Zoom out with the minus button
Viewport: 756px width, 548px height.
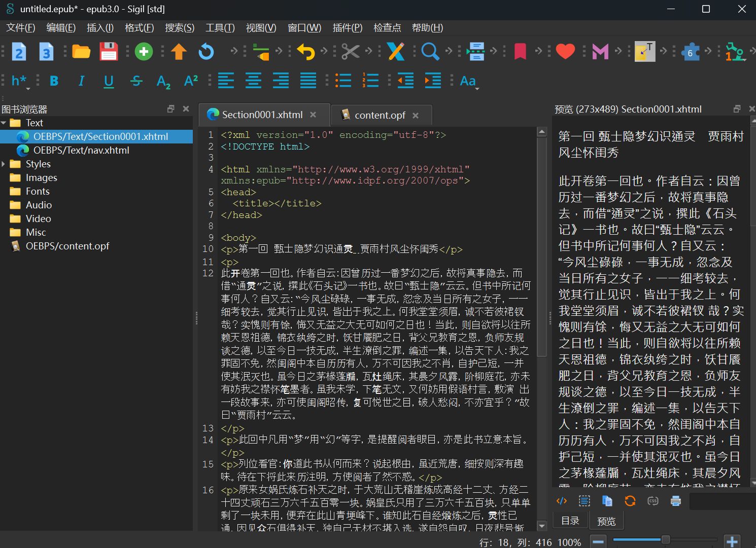[599, 541]
